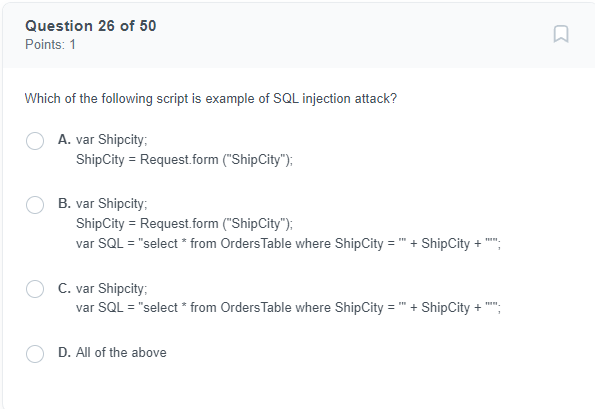Click option A's Request.form("ShipCity") line
This screenshot has height=409, width=595.
point(184,159)
